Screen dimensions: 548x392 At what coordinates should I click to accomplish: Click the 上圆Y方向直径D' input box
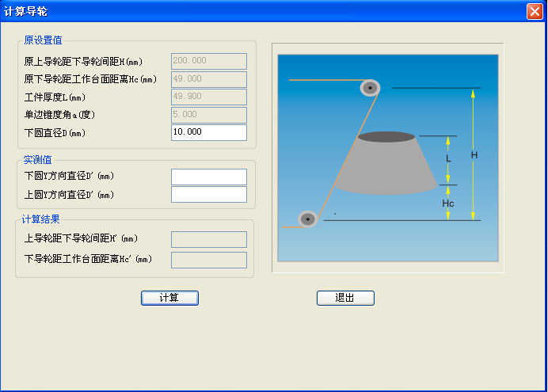click(208, 194)
